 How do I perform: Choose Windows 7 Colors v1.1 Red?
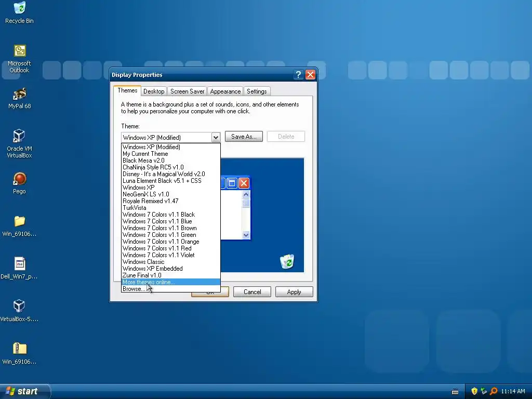tap(170, 248)
